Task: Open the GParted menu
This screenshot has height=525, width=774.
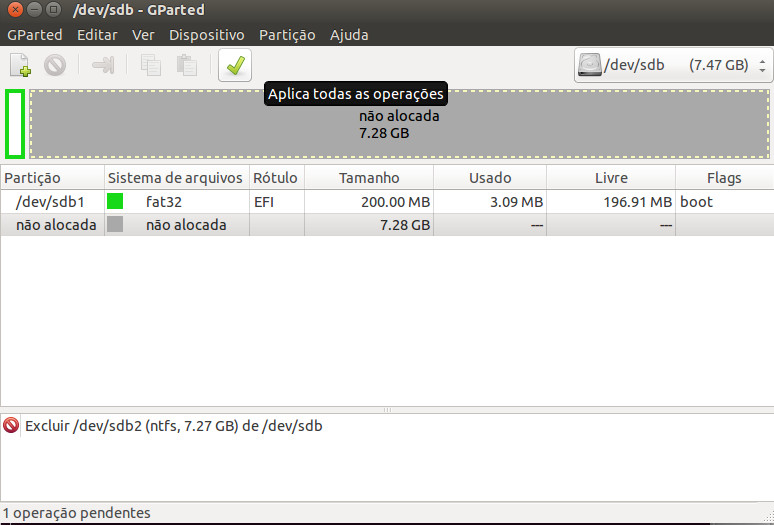Action: click(35, 35)
